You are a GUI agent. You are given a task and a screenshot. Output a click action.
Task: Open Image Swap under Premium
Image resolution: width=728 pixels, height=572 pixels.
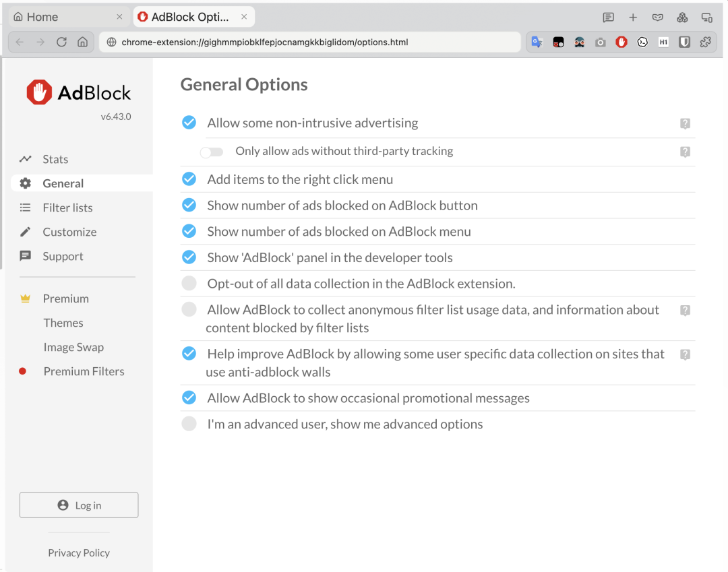coord(73,347)
